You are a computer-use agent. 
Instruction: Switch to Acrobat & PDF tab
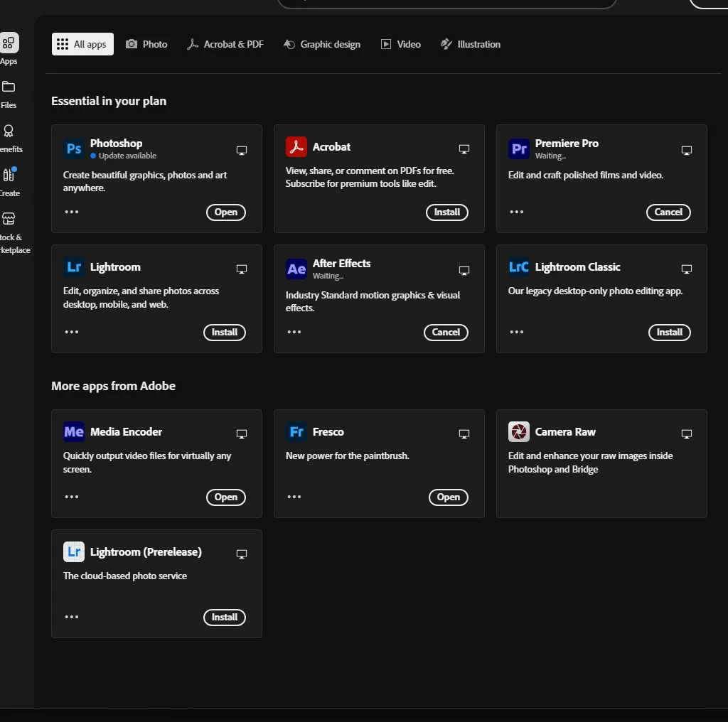225,44
